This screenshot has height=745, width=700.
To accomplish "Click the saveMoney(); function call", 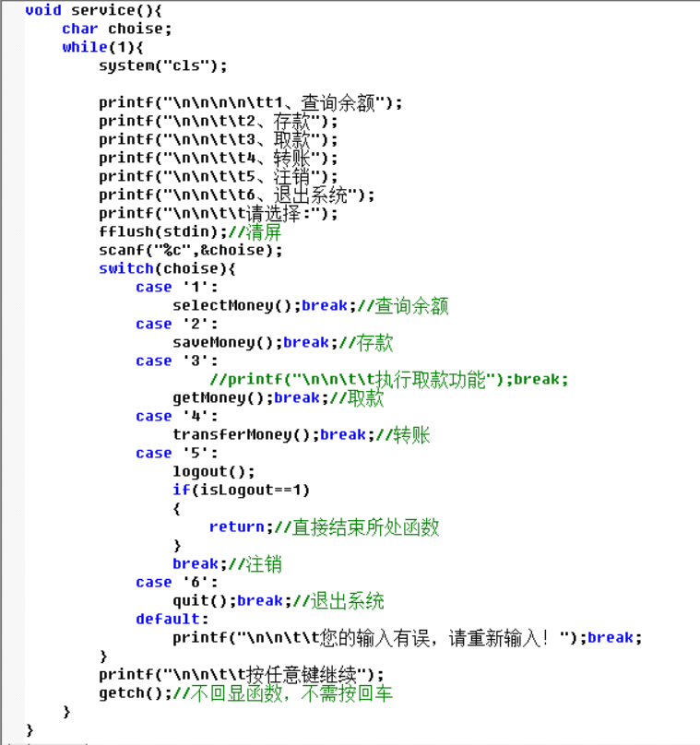I will click(228, 343).
